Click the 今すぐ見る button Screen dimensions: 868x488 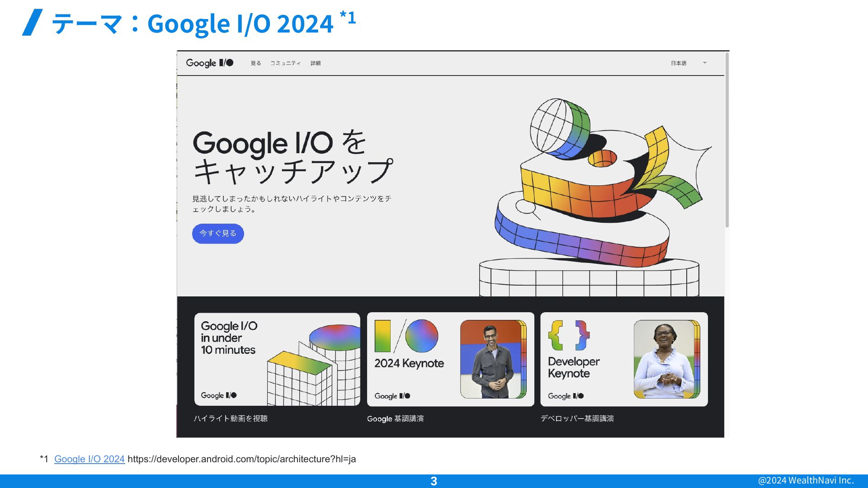coord(218,234)
